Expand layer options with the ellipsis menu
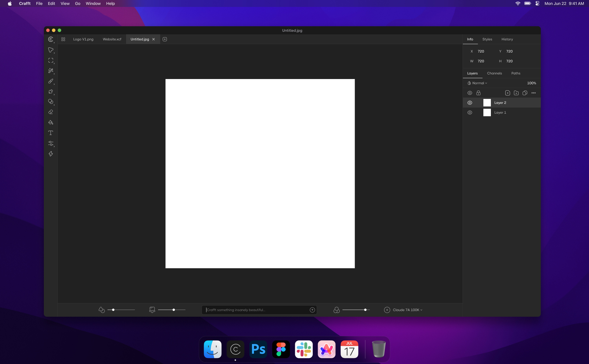 534,93
